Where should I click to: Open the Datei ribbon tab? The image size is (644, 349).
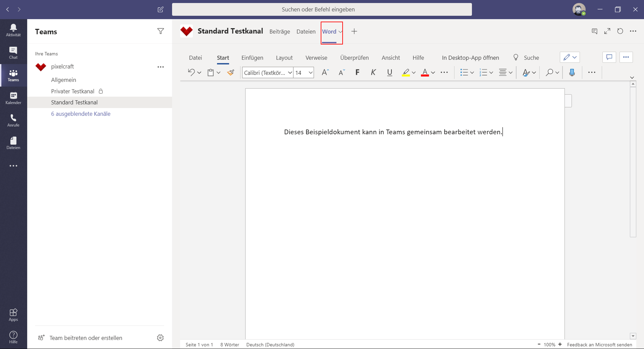tap(195, 58)
